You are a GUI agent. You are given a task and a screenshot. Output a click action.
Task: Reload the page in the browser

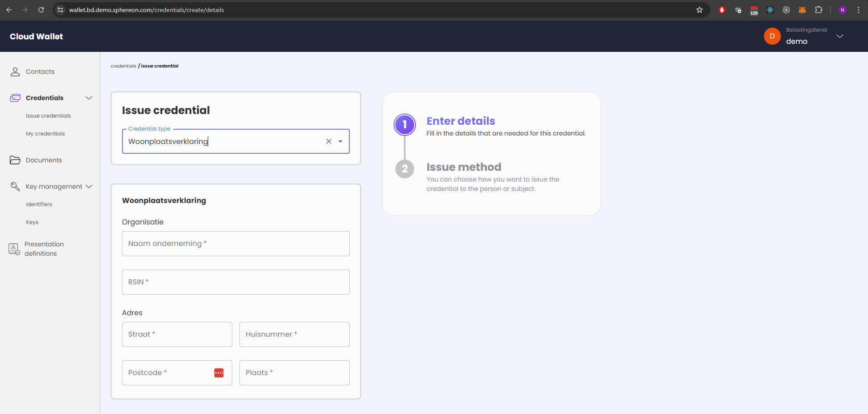tap(41, 10)
